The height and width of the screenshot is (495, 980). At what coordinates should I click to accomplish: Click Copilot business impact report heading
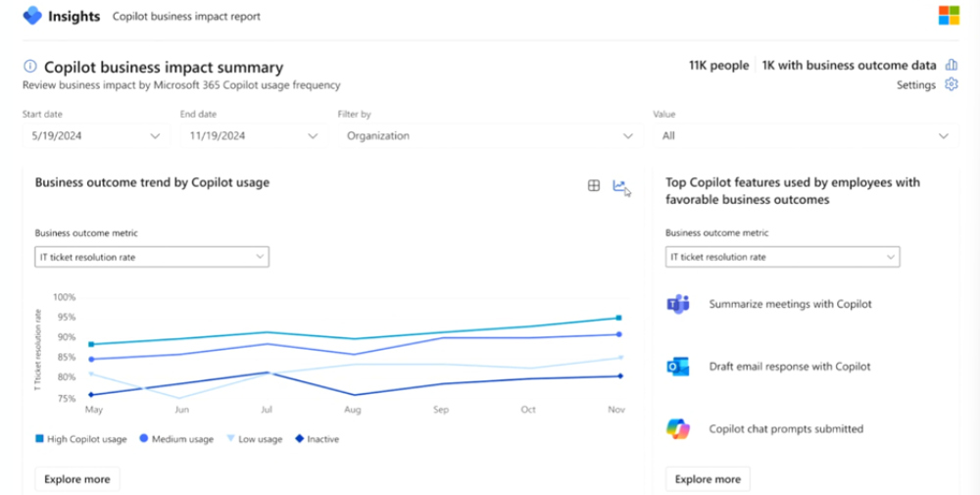coord(186,17)
